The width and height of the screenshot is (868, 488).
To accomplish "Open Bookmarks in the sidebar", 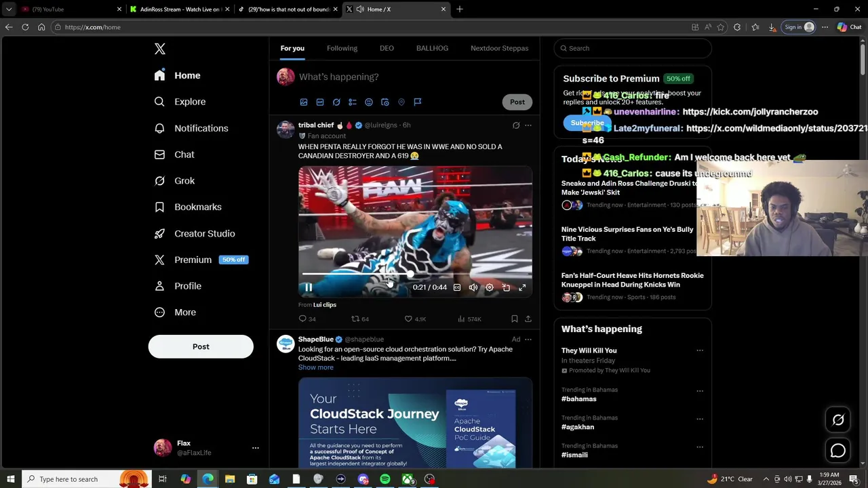I will tap(188, 207).
